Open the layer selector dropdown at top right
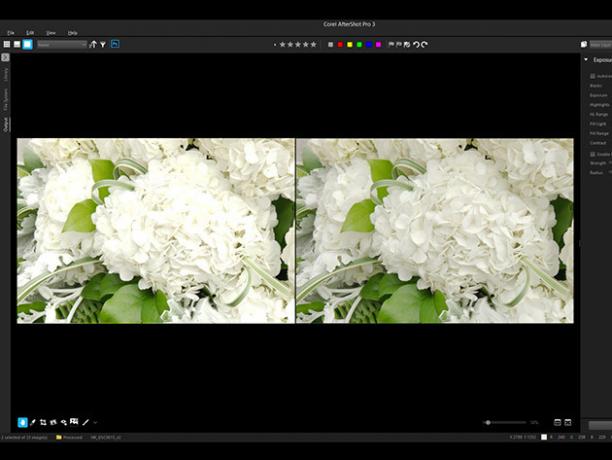612x460 pixels. (601, 45)
